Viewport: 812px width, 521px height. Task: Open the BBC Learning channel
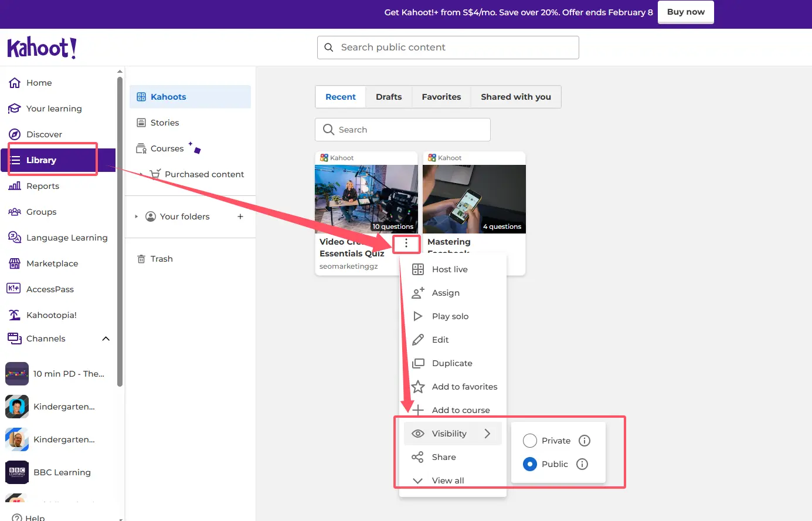coord(62,472)
